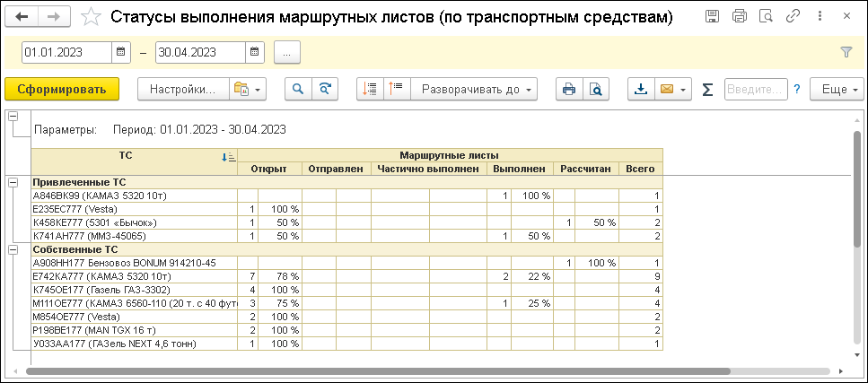Add report to favorites with star icon
Screen dimensions: 868x383
click(x=91, y=17)
